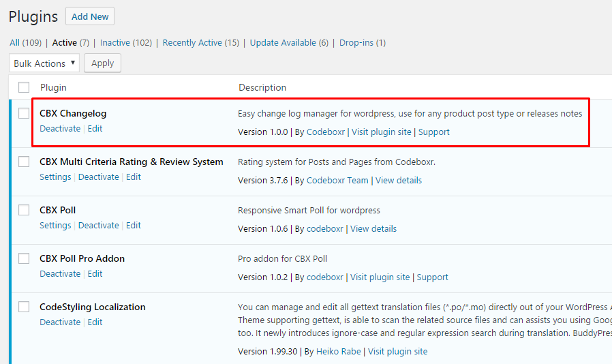The height and width of the screenshot is (364, 612).
Task: Show the Inactive plugins filter
Action: (114, 42)
